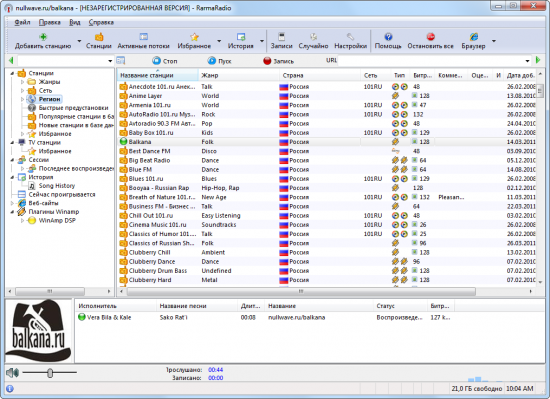Open dropdown arrow next to Браузер
The image size is (550, 399).
pyautogui.click(x=494, y=41)
